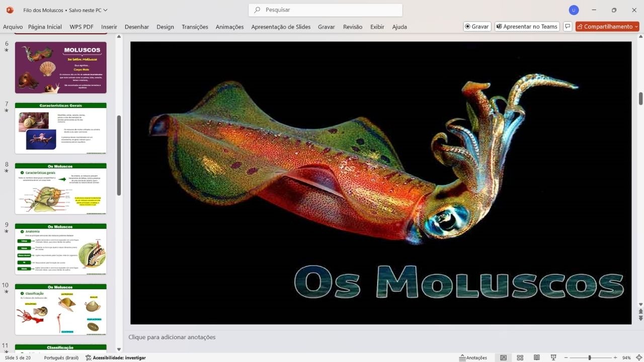
Task: Go to previous slide double-arrow button
Action: coord(641,312)
